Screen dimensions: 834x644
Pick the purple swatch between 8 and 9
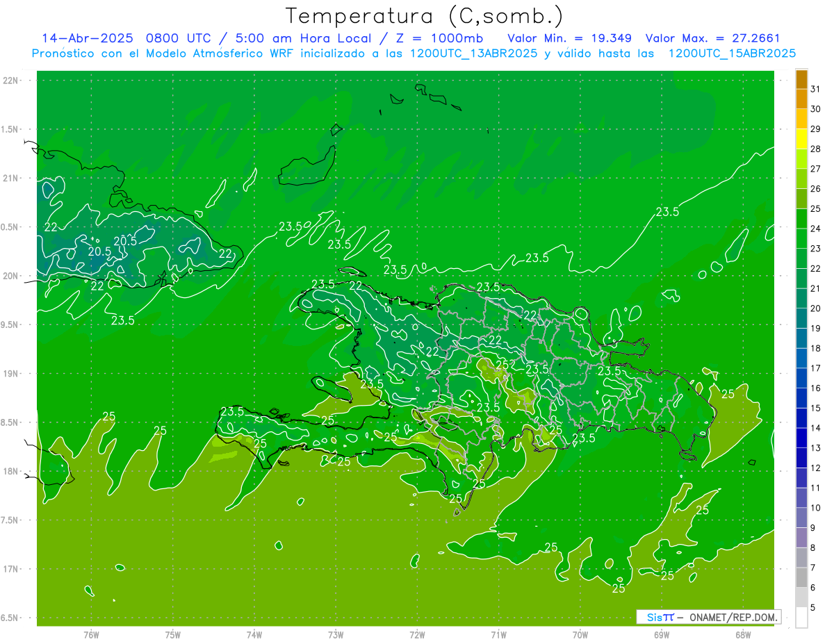(801, 538)
